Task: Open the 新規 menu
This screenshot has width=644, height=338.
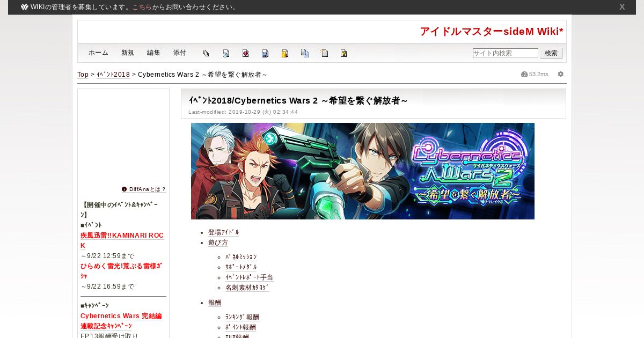Action: [128, 53]
